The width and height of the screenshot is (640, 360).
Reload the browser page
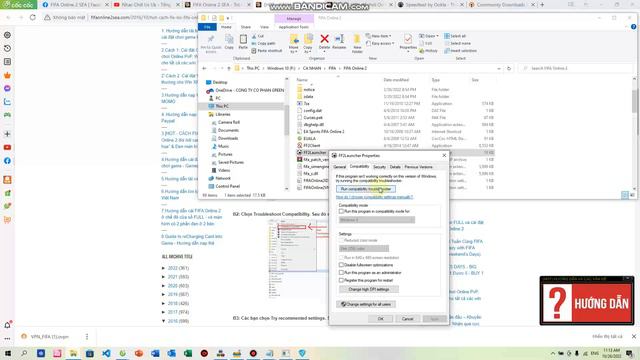33,18
